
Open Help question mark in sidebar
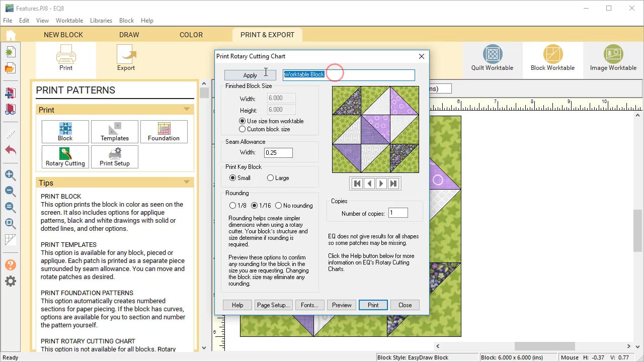[x=11, y=265]
